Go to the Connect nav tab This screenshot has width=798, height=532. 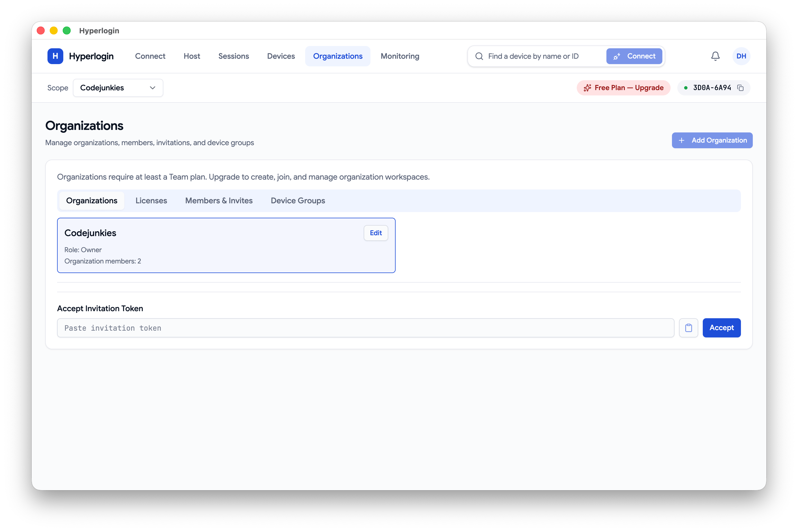[150, 56]
